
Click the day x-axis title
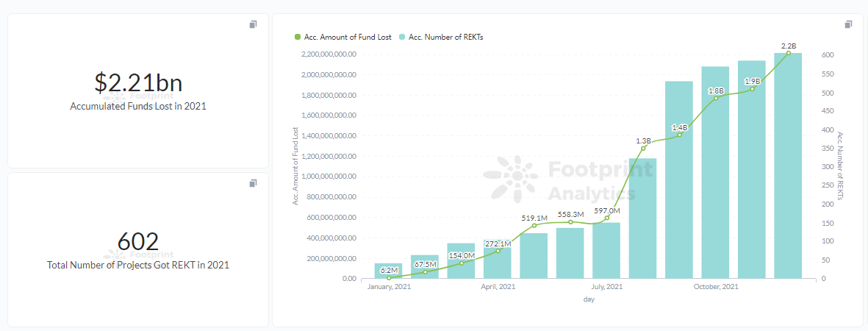589,299
